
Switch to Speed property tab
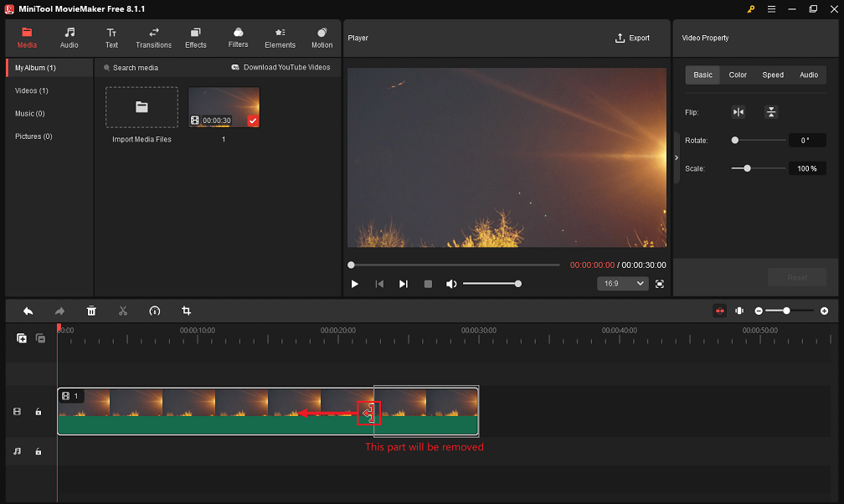click(772, 75)
